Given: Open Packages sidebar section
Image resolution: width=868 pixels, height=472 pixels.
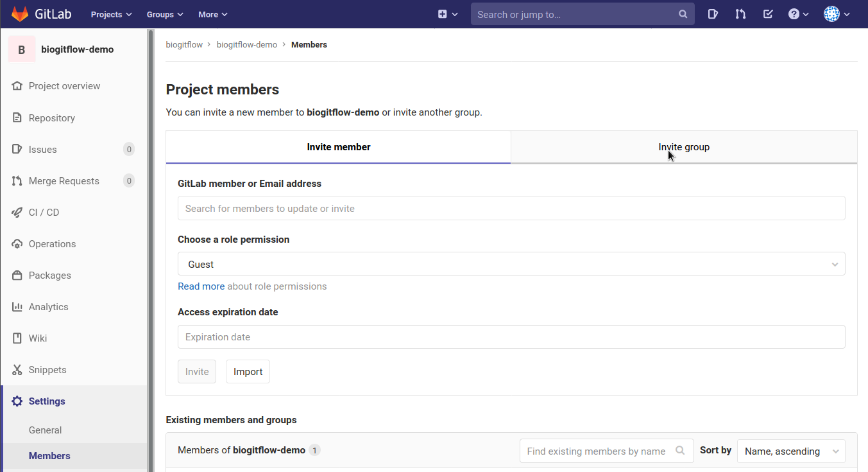Looking at the screenshot, I should [50, 275].
